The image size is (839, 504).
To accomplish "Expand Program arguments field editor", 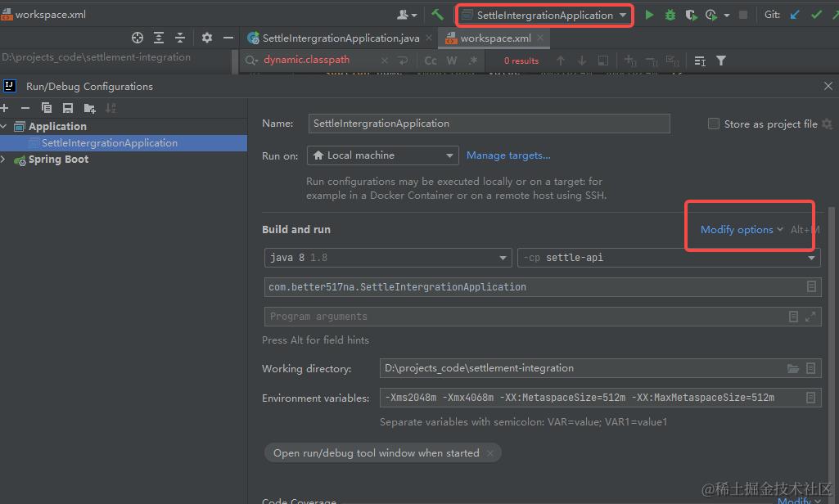I will [810, 316].
